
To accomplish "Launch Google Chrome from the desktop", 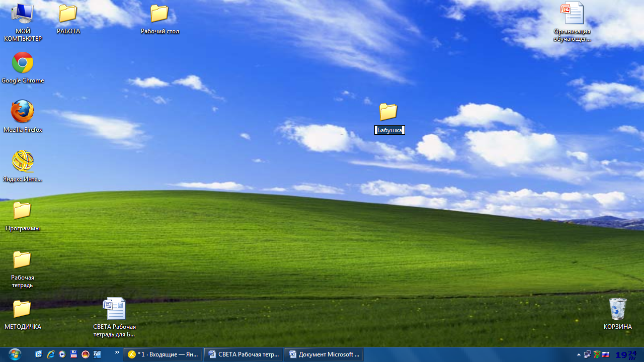I will [x=23, y=68].
